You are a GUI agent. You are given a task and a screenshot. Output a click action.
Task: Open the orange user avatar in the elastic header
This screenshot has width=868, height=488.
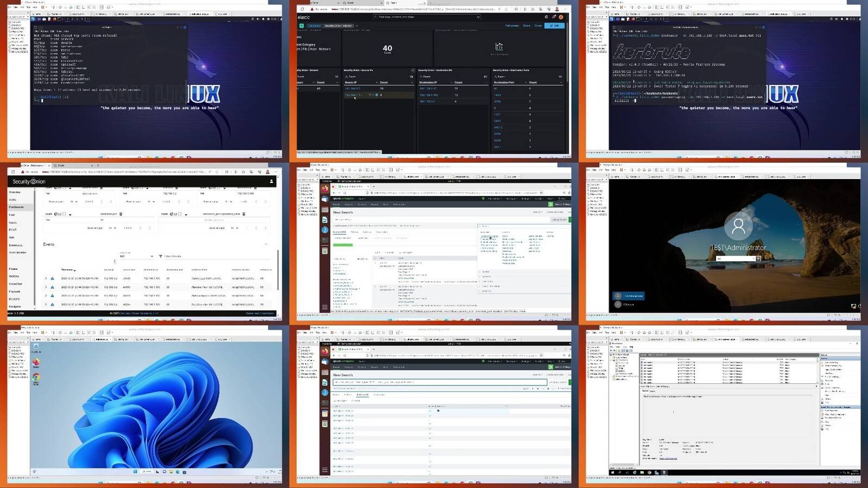pyautogui.click(x=561, y=17)
